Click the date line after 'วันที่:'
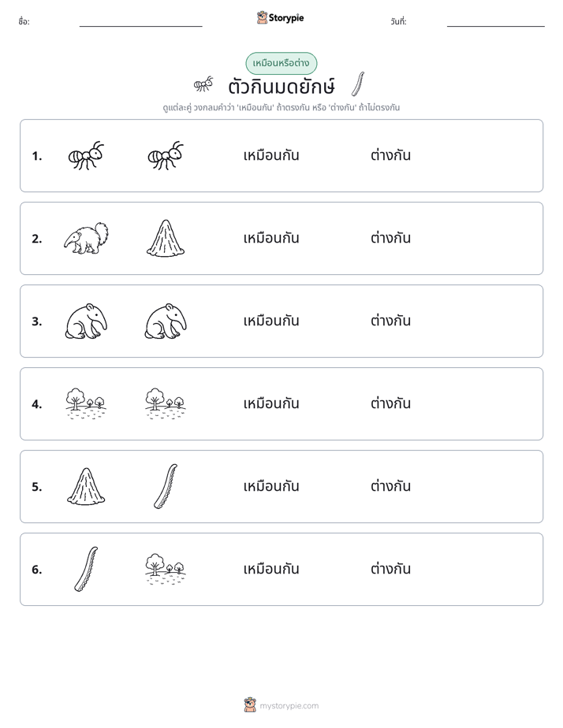Screen dimensions: 563x728 496,23
